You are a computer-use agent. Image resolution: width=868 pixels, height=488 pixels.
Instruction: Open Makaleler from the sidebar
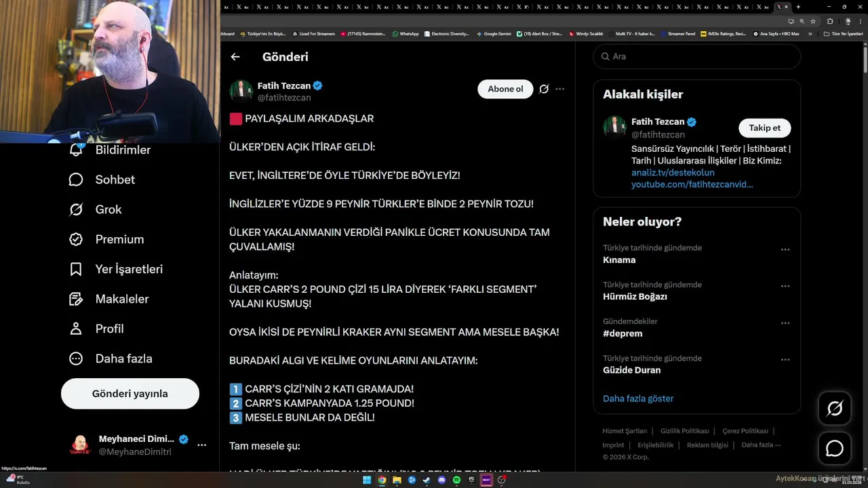tap(108, 299)
